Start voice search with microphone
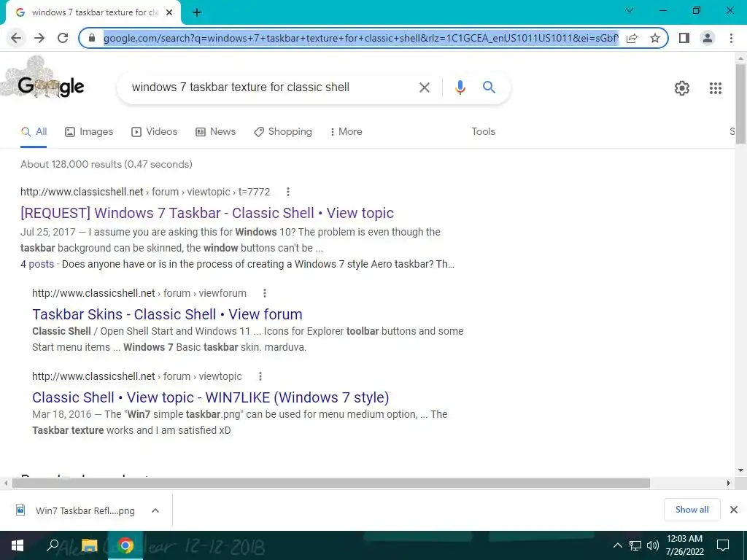The width and height of the screenshot is (747, 560). click(460, 87)
